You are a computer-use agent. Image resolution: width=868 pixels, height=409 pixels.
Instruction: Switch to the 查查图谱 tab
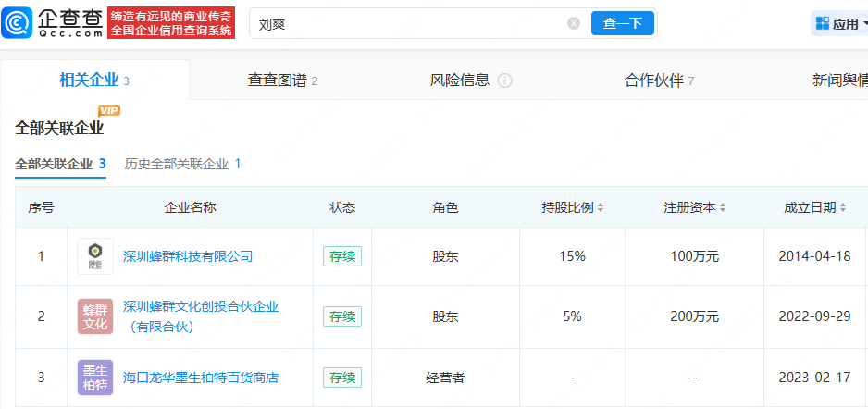(282, 81)
